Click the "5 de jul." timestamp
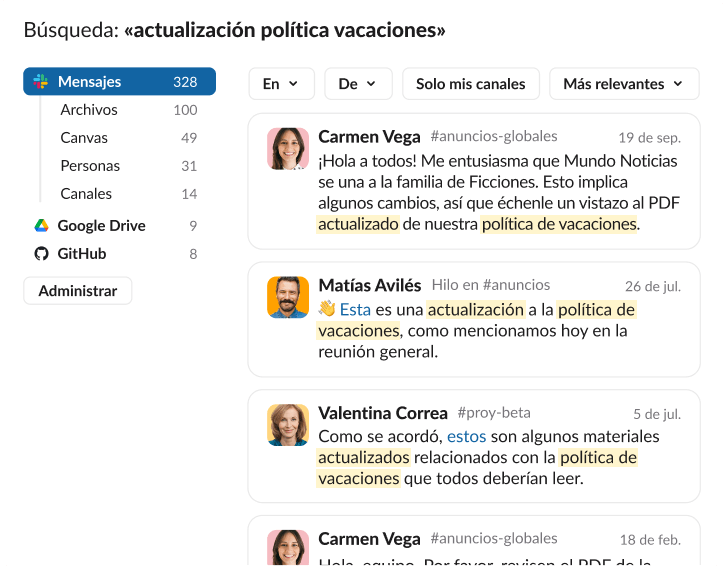The image size is (723, 566). click(x=657, y=414)
